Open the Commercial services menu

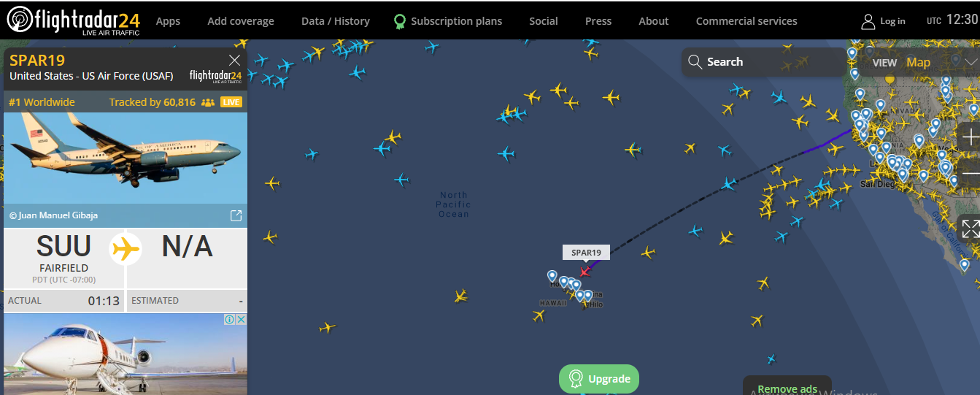coord(746,21)
